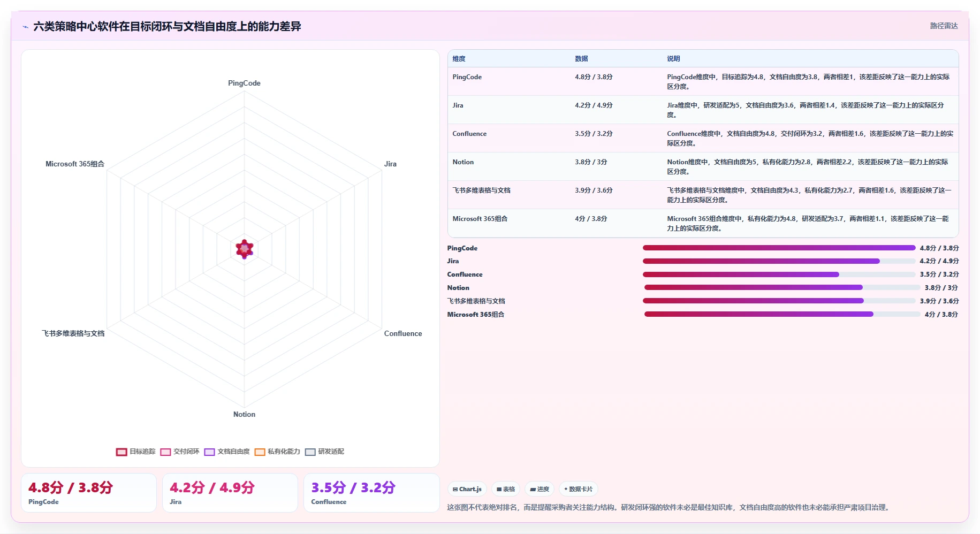Click the 数据卡片 tag chip
Screen dimensions: 980x534
coord(578,489)
